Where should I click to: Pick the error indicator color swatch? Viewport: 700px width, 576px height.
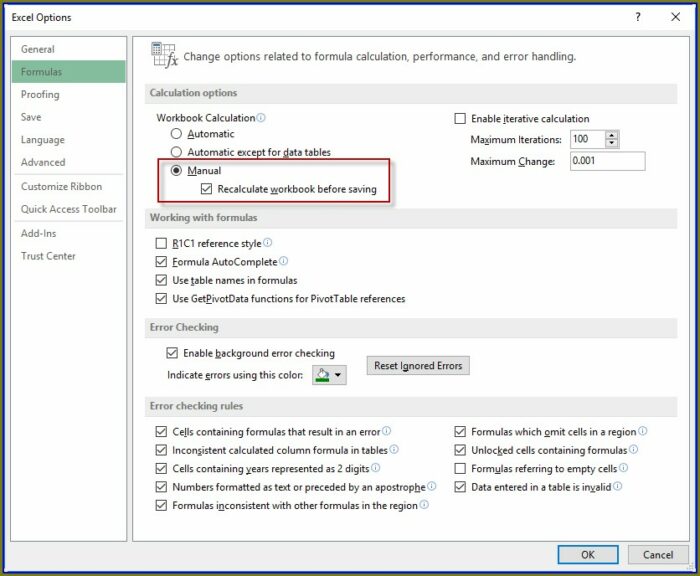pyautogui.click(x=322, y=375)
